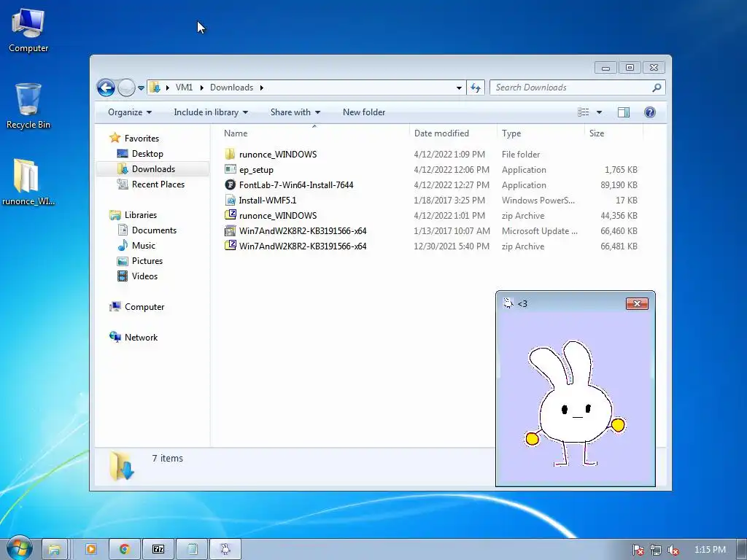The image size is (747, 560).
Task: Select the Computer desktop icon
Action: coord(28,30)
